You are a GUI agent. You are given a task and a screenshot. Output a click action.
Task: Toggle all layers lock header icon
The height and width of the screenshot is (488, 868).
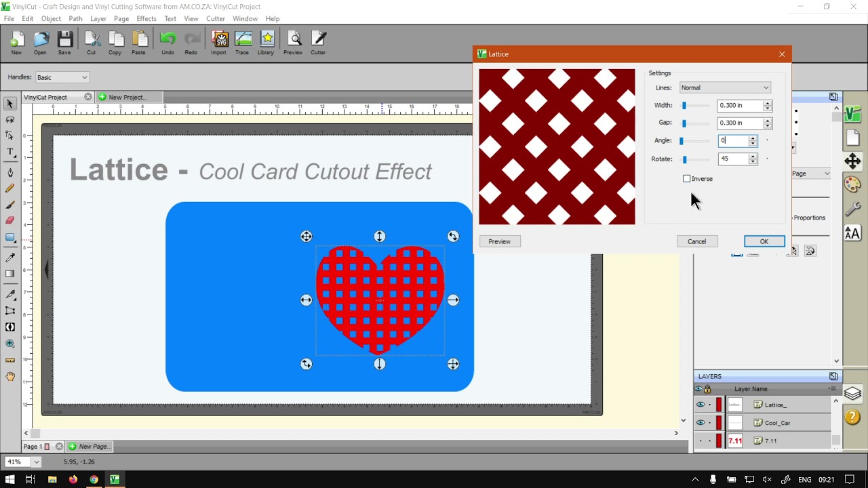point(707,389)
